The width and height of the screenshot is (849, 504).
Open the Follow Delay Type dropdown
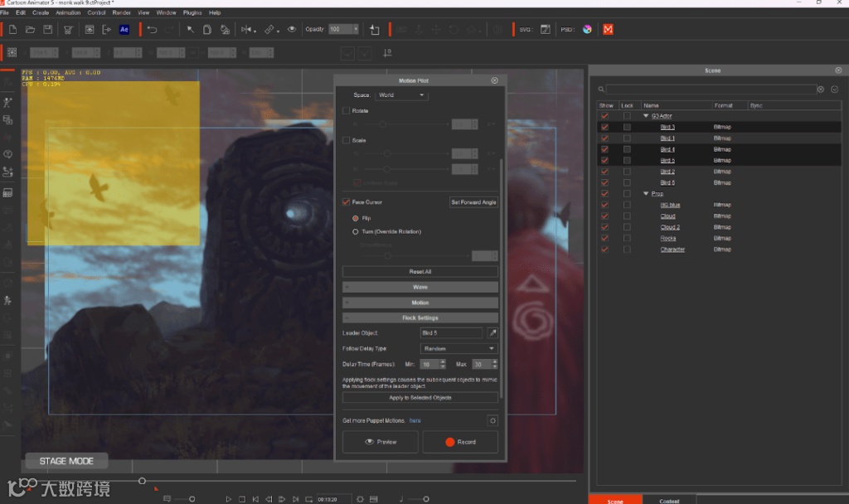pyautogui.click(x=459, y=349)
